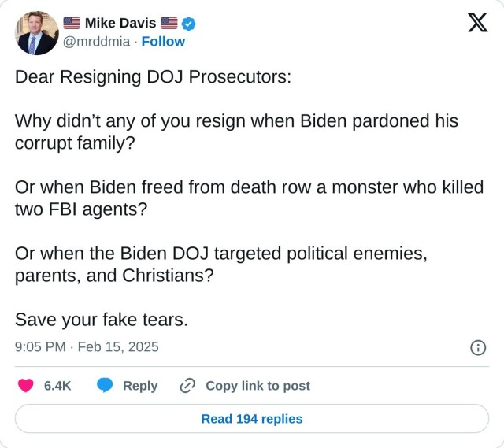Select Copy link to post
504x448 pixels.
(258, 386)
